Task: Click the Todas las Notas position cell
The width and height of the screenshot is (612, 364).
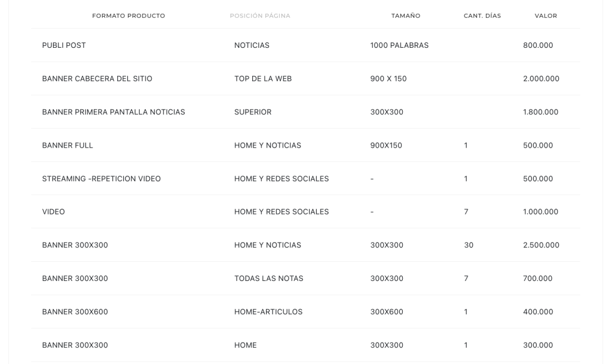Action: coord(269,279)
